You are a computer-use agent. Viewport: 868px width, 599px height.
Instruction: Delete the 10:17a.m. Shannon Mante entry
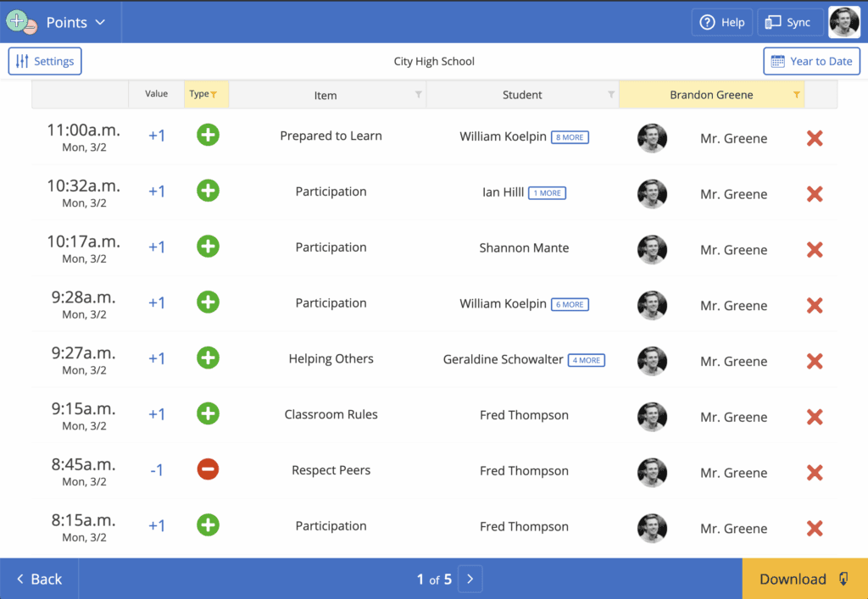tap(815, 250)
